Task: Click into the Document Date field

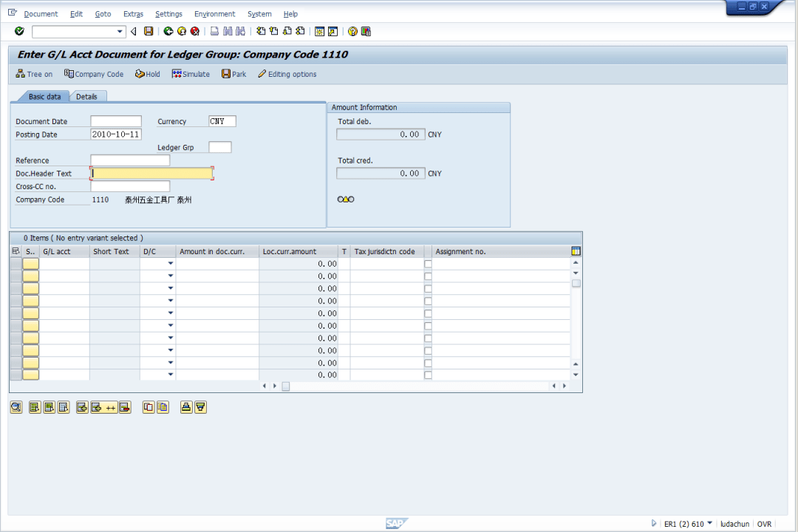Action: [x=115, y=121]
